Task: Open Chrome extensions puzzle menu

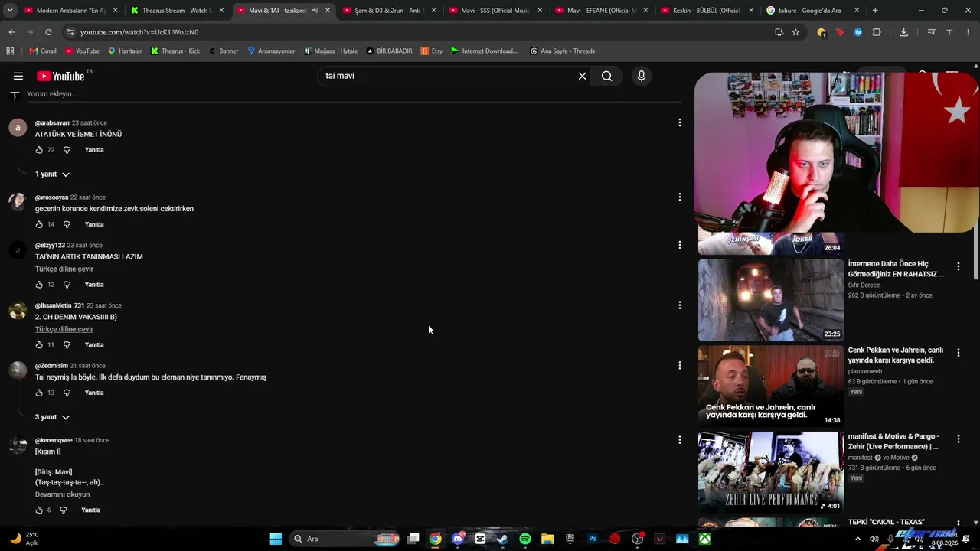Action: pyautogui.click(x=877, y=32)
